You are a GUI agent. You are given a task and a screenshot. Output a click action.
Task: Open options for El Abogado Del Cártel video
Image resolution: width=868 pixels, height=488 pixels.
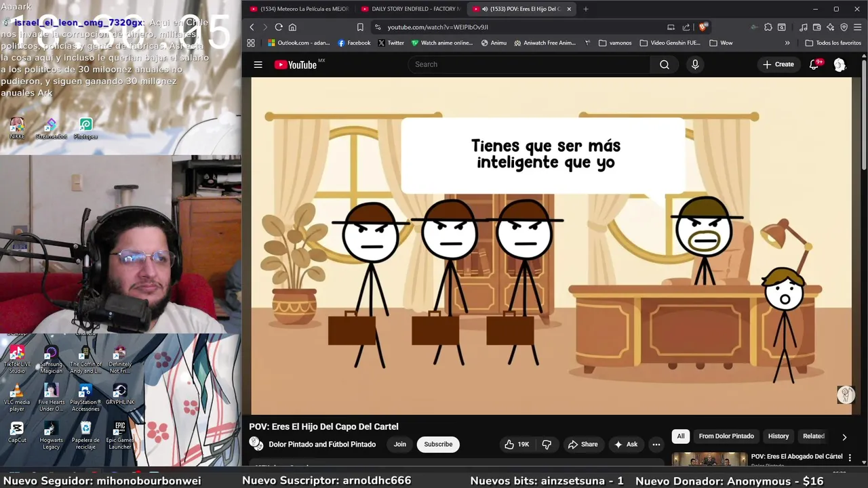point(850,458)
